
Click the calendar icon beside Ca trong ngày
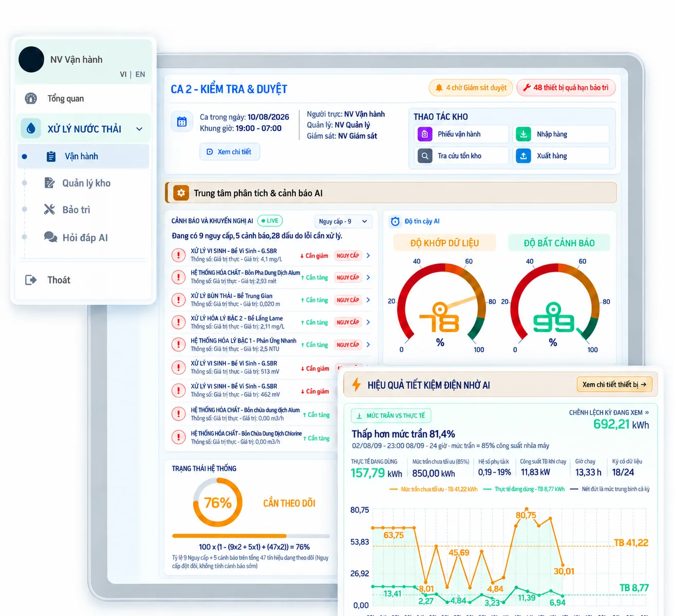(x=182, y=122)
